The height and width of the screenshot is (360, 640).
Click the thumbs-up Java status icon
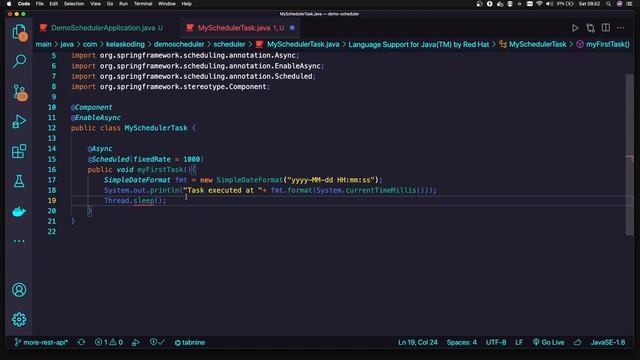pos(578,342)
